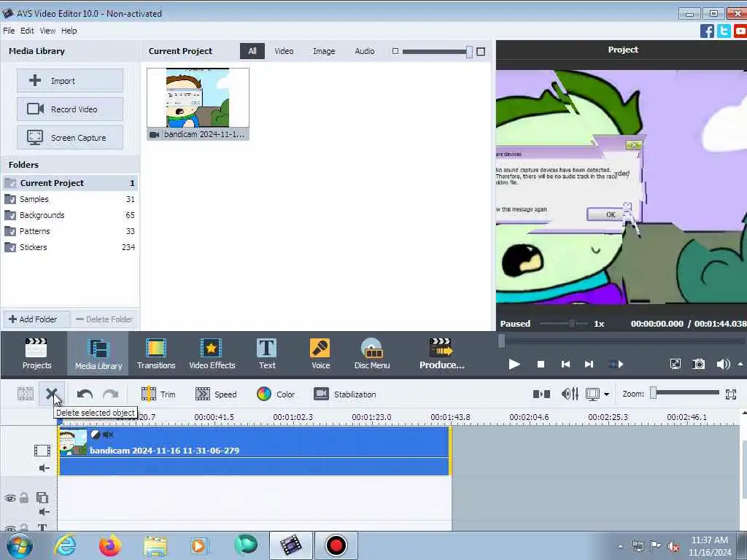This screenshot has width=747, height=560.
Task: Open the Speed settings
Action: pos(216,394)
